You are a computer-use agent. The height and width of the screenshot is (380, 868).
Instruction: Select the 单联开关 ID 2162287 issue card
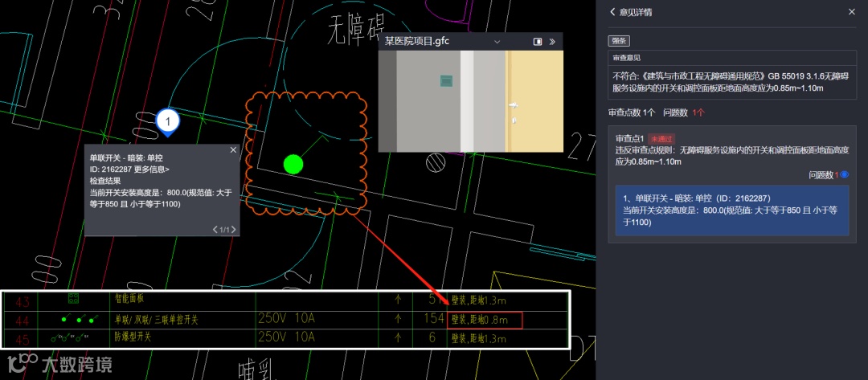click(732, 210)
